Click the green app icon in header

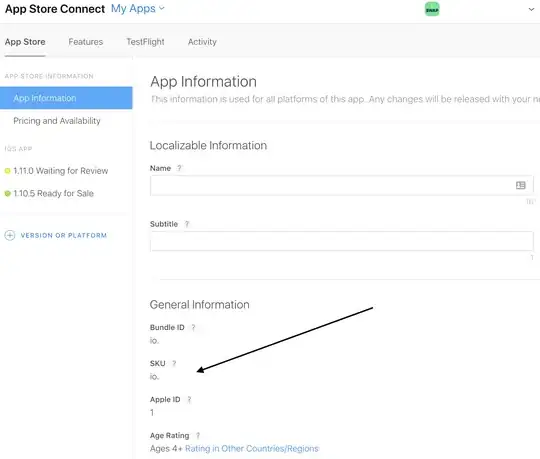[x=432, y=9]
